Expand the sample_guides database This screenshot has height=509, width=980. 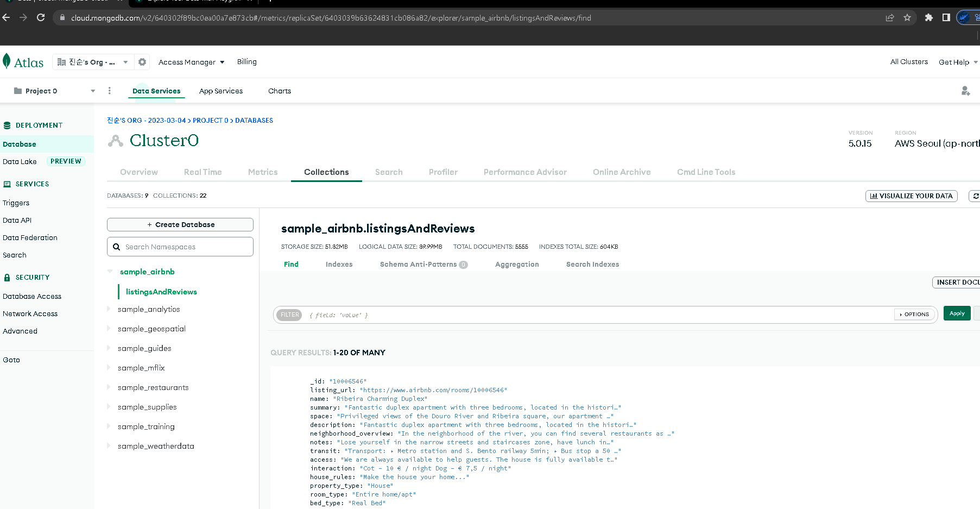(x=109, y=348)
